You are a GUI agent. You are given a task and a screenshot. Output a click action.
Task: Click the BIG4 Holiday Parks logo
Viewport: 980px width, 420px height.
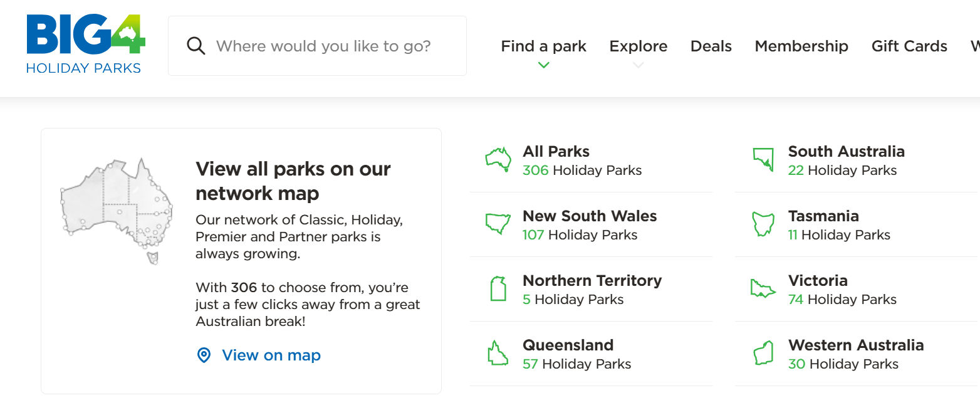[x=86, y=45]
